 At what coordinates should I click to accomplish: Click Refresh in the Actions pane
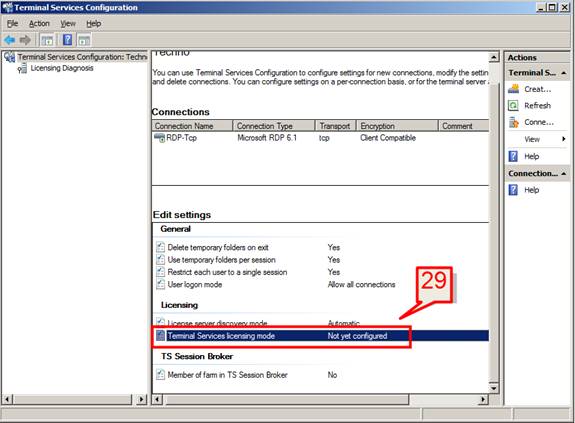537,106
